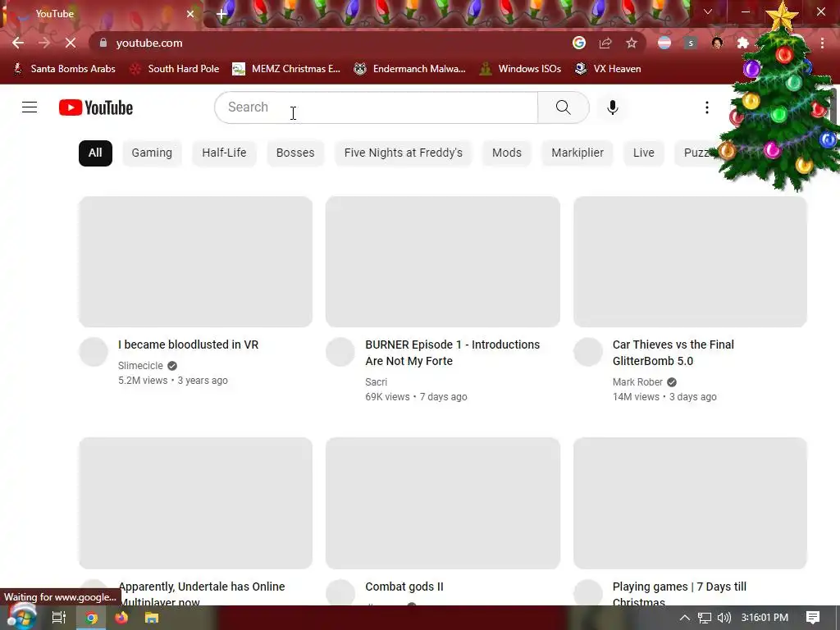Open Santa Bombs Arabs bookmark

point(64,69)
